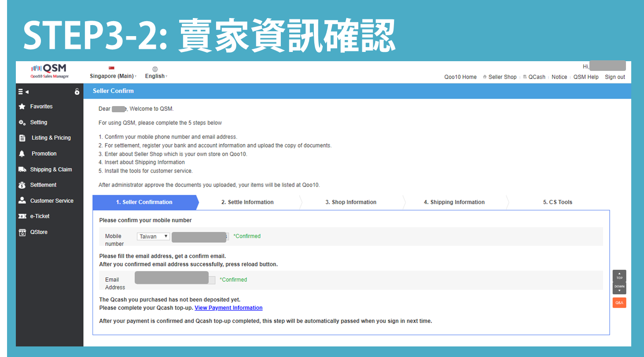The height and width of the screenshot is (357, 644).
Task: Open the QSM Help link
Action: point(586,77)
